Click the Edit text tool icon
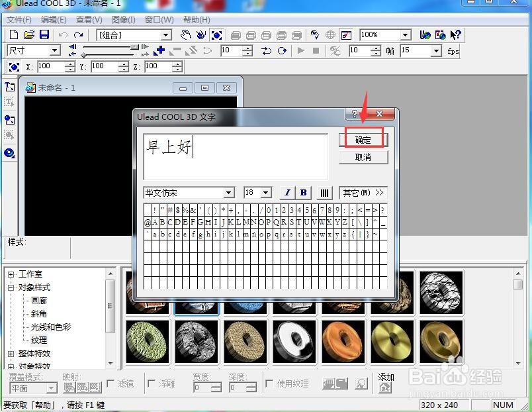Screen dimensions: 532x412 pos(9,102)
